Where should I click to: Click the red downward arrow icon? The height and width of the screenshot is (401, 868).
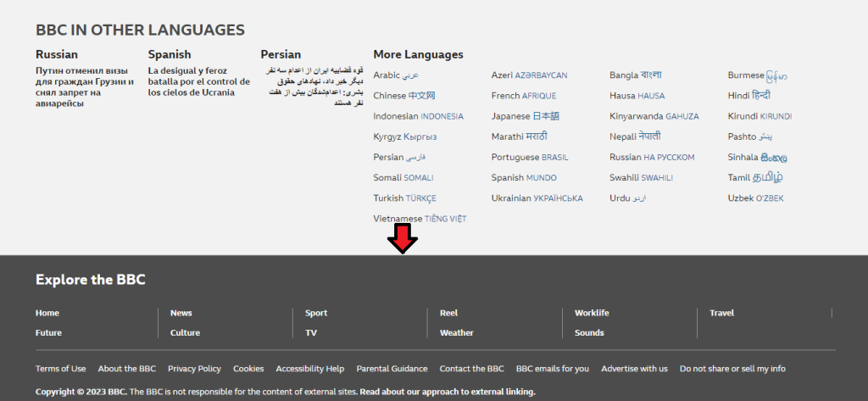click(403, 239)
